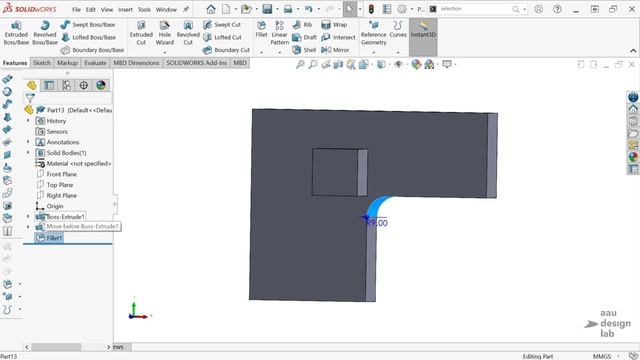Choose the Swept Boss/Base command
Image resolution: width=640 pixels, height=360 pixels.
88,24
